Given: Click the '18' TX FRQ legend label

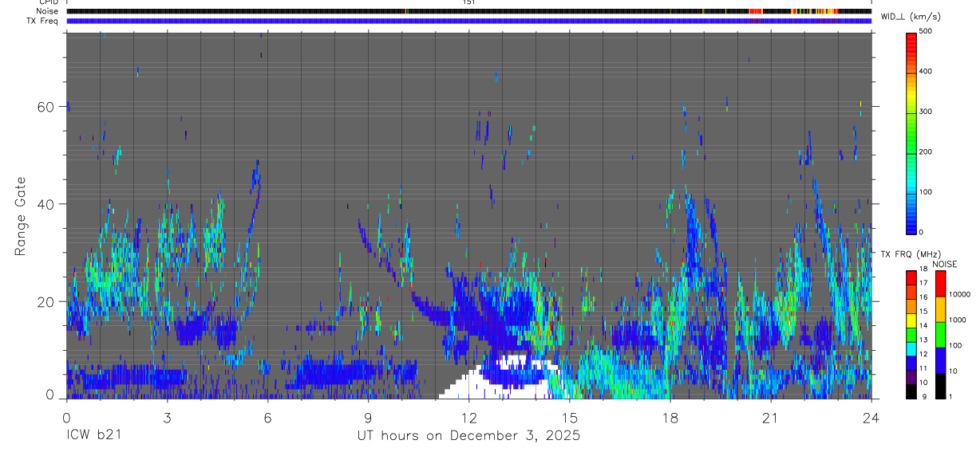Looking at the screenshot, I should [924, 269].
